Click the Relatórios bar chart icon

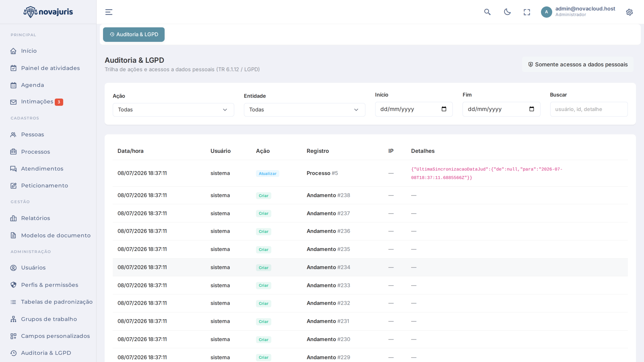13,218
